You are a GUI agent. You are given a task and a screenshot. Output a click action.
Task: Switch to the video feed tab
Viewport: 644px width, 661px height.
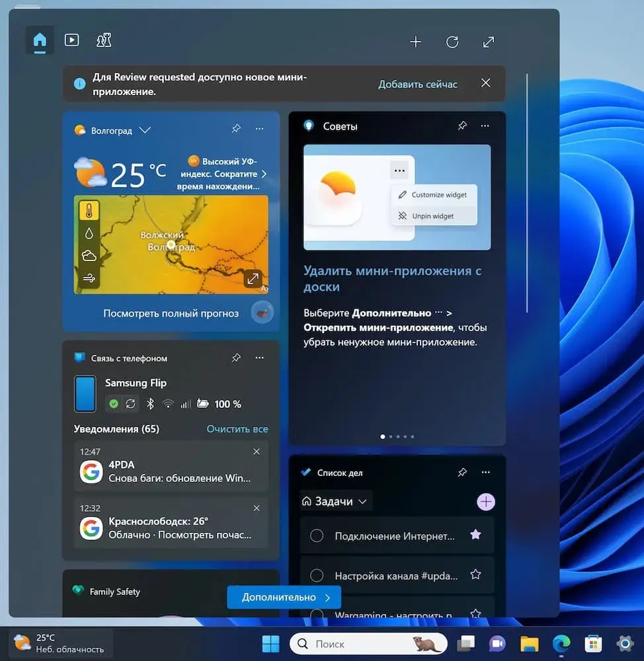click(71, 40)
